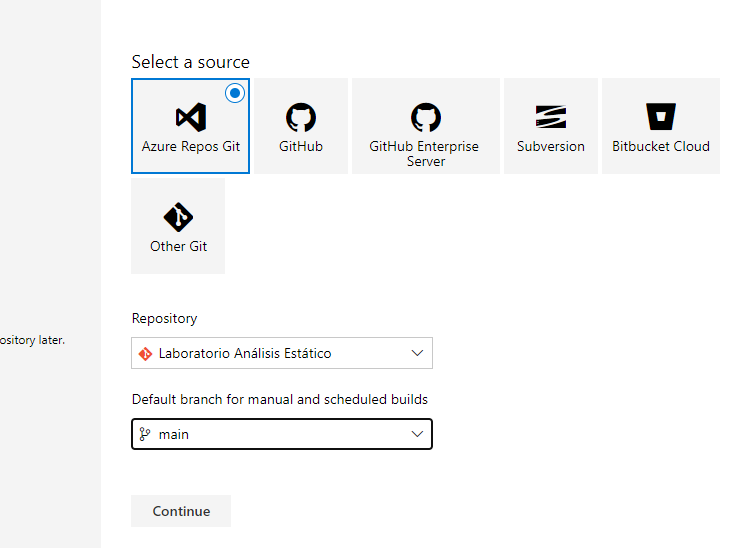This screenshot has height=548, width=752.
Task: Select the Subversion logo icon
Action: click(551, 117)
